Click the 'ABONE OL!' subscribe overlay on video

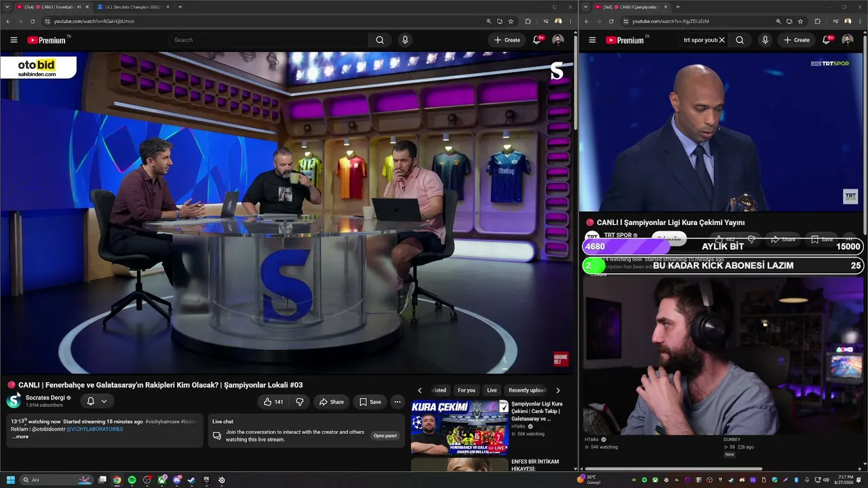561,359
